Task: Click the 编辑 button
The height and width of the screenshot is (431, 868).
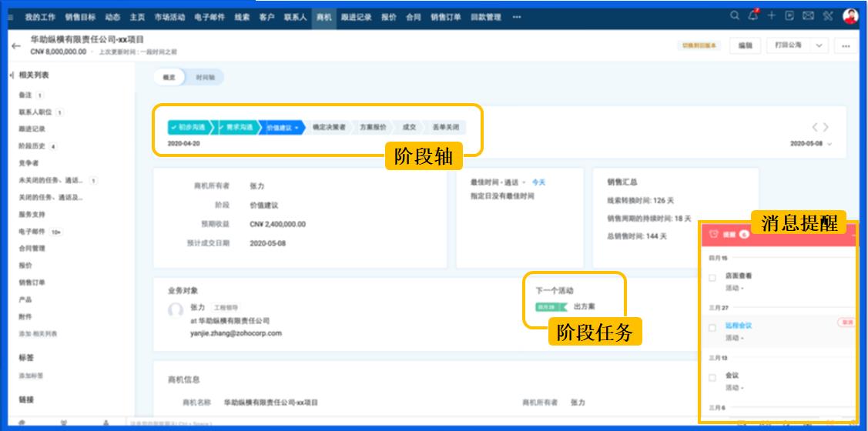Action: point(745,45)
